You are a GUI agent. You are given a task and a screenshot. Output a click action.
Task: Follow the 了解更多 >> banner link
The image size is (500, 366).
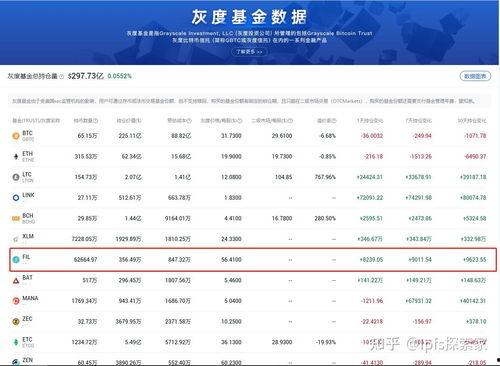pyautogui.click(x=249, y=52)
